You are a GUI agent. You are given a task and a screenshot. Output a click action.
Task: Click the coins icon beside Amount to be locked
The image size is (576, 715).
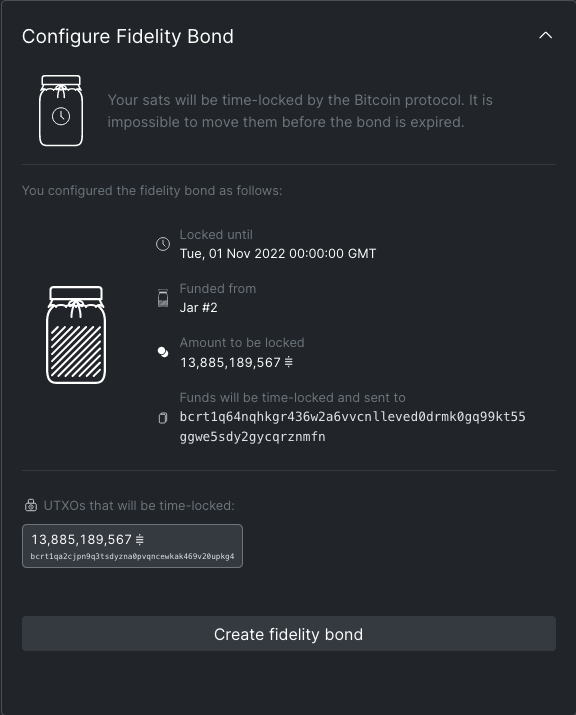click(163, 352)
